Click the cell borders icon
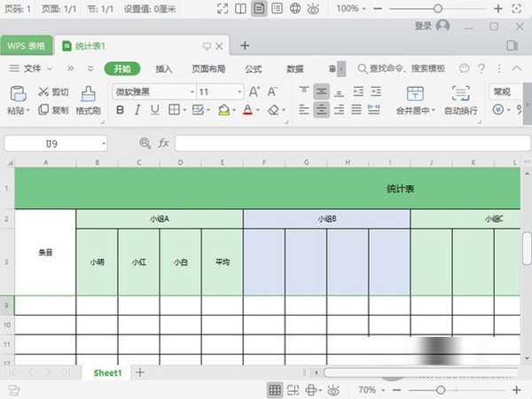The height and width of the screenshot is (399, 532). coord(175,110)
